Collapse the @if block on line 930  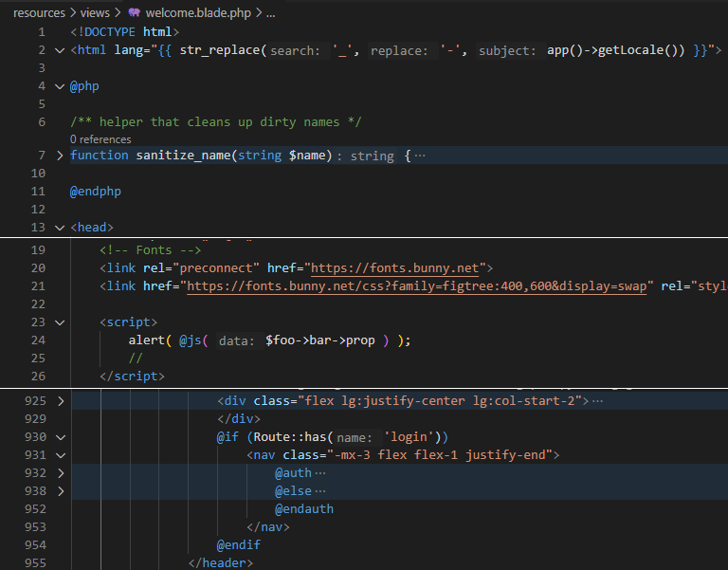[x=61, y=437]
